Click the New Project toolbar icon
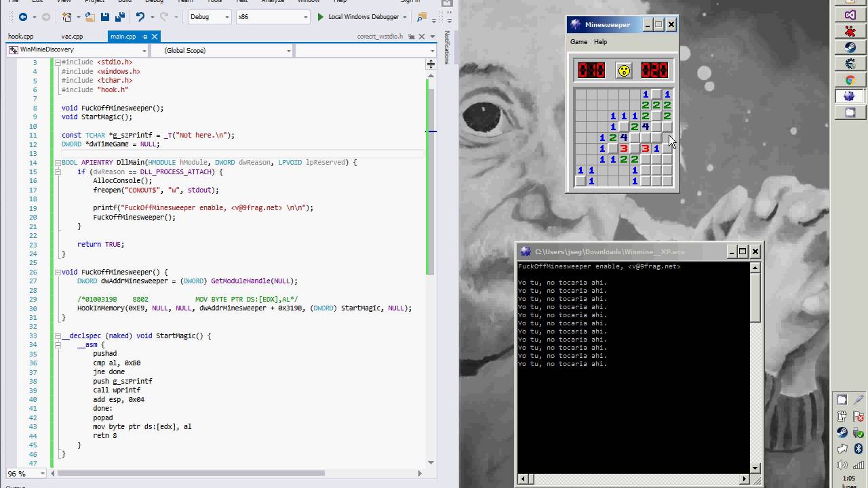The image size is (868, 488). click(67, 17)
